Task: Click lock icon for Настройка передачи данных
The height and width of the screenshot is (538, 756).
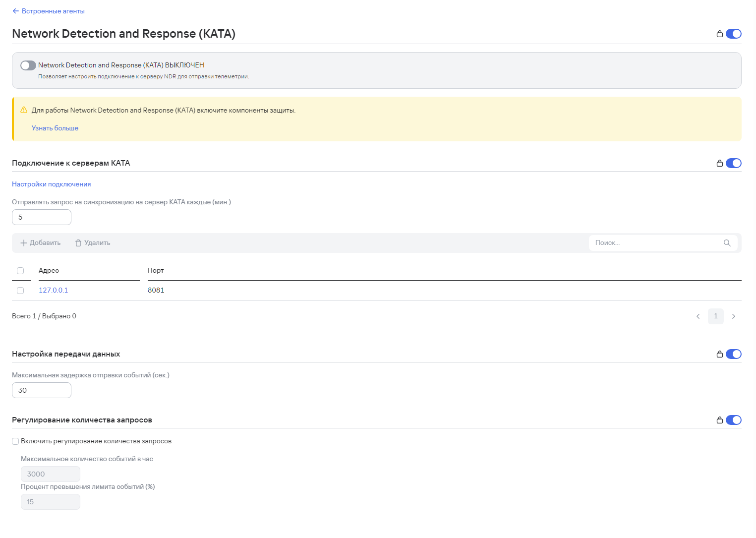Action: (719, 354)
